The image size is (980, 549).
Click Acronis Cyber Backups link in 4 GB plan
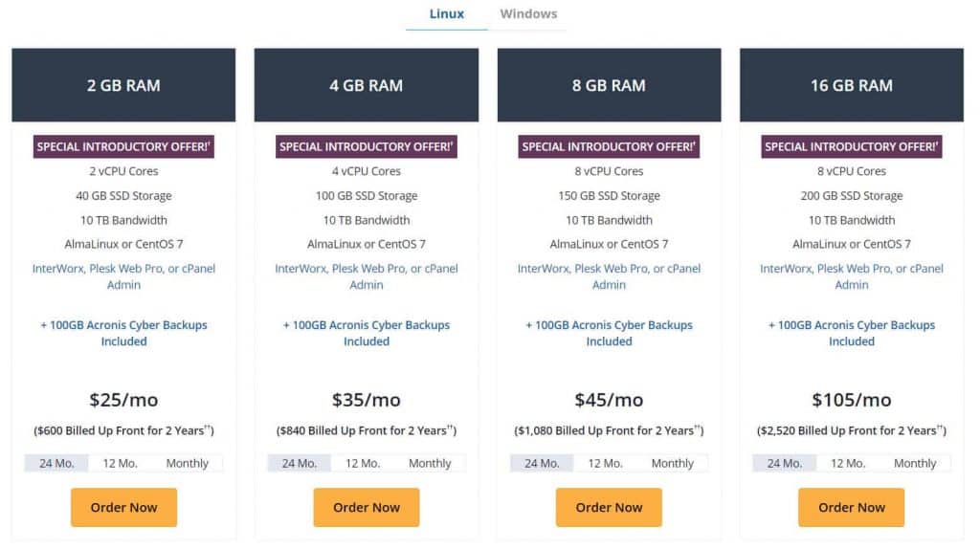tap(367, 333)
